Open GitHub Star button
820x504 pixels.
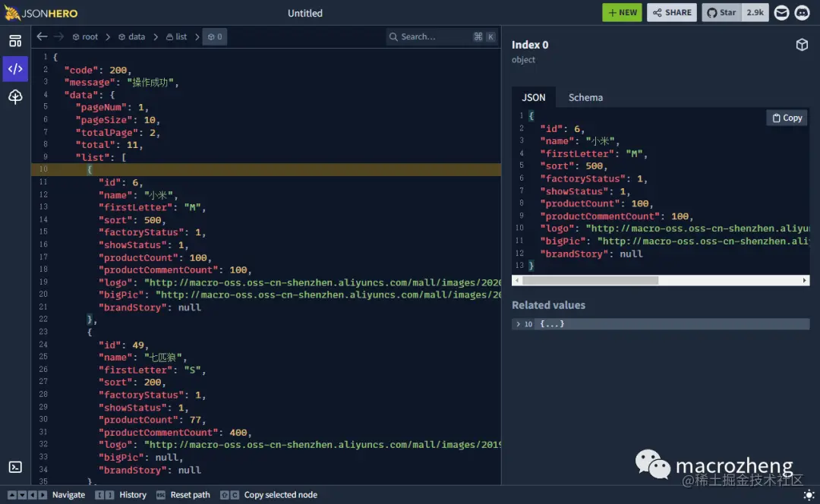(722, 13)
